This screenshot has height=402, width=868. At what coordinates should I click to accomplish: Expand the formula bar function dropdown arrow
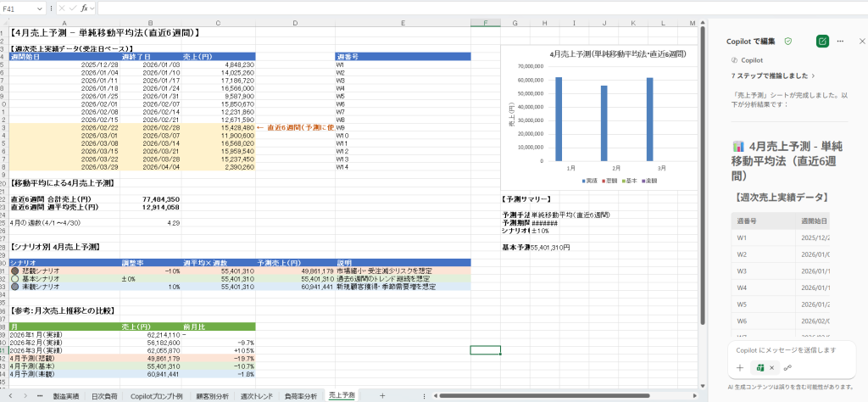click(94, 8)
